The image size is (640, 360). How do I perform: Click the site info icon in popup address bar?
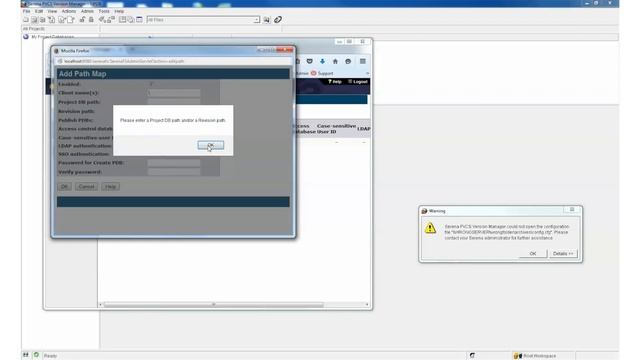60,61
